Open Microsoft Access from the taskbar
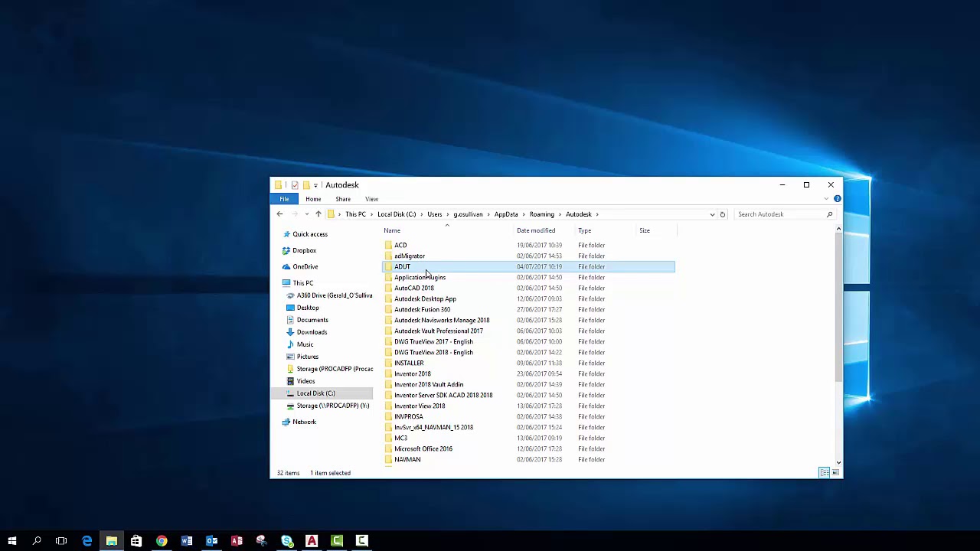This screenshot has height=551, width=980. 237,541
